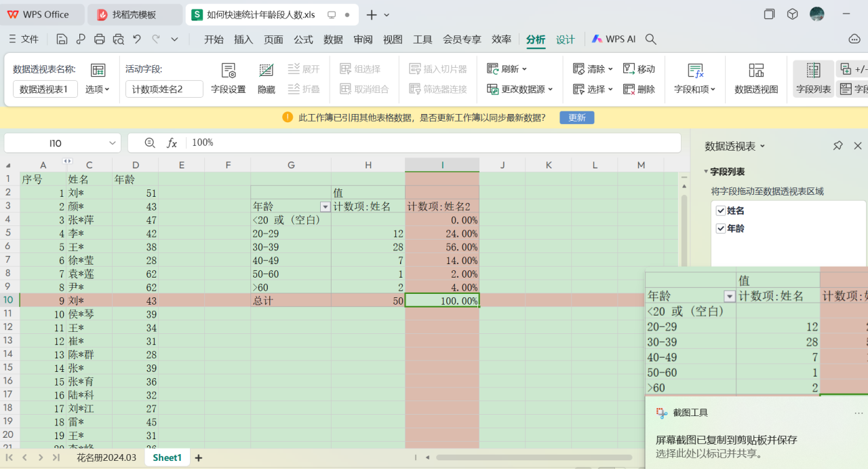Click the cloud sync icon below the window controls
868x469 pixels.
(854, 39)
